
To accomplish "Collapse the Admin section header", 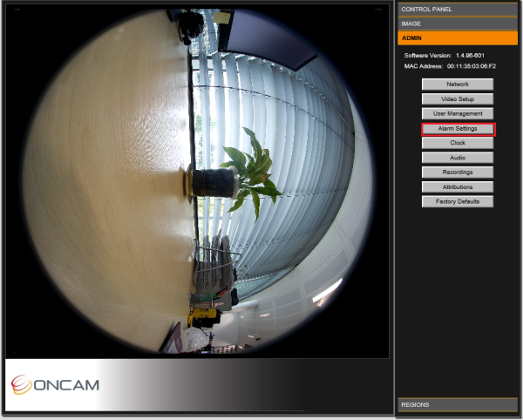I will click(458, 38).
